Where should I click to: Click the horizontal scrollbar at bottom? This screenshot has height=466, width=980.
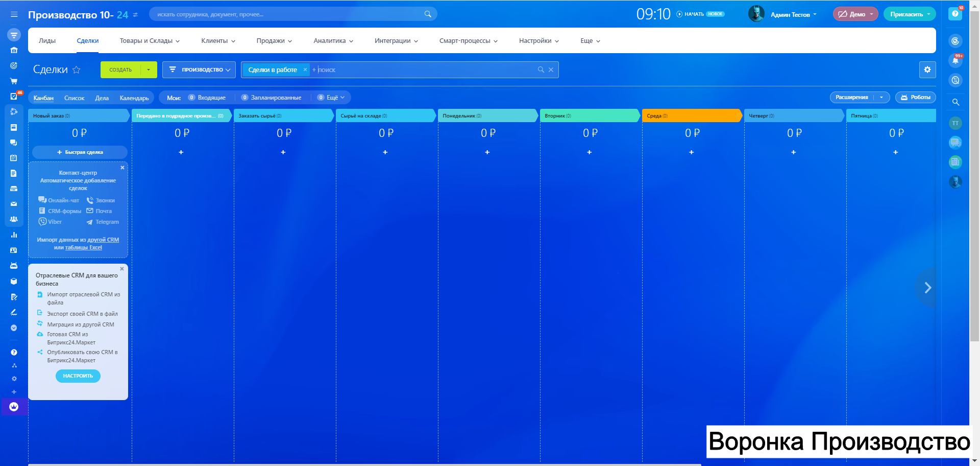tap(364, 464)
